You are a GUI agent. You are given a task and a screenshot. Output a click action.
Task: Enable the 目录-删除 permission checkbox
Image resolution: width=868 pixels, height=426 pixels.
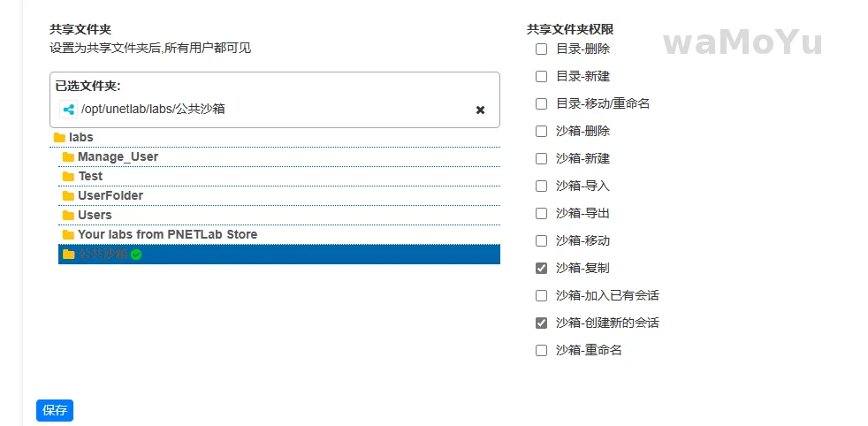[542, 49]
